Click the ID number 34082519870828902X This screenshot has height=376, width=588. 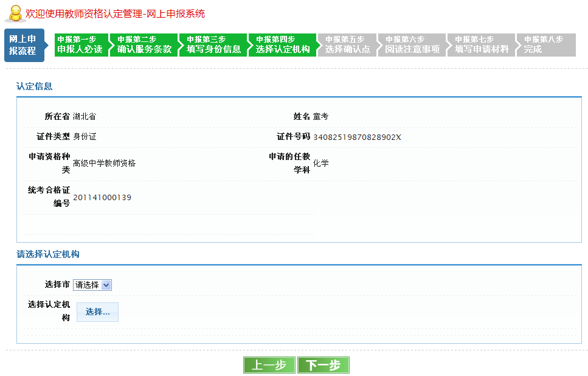pos(357,137)
